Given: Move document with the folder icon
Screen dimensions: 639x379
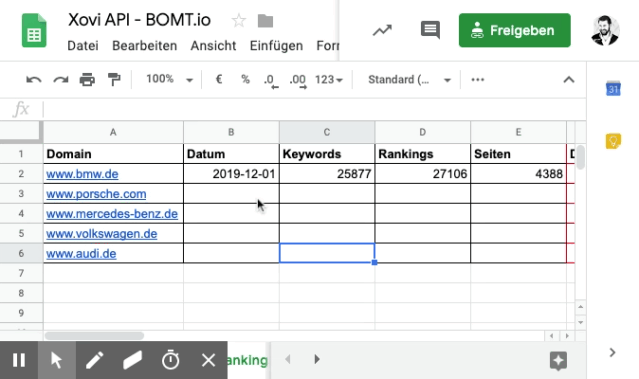Looking at the screenshot, I should [x=265, y=20].
